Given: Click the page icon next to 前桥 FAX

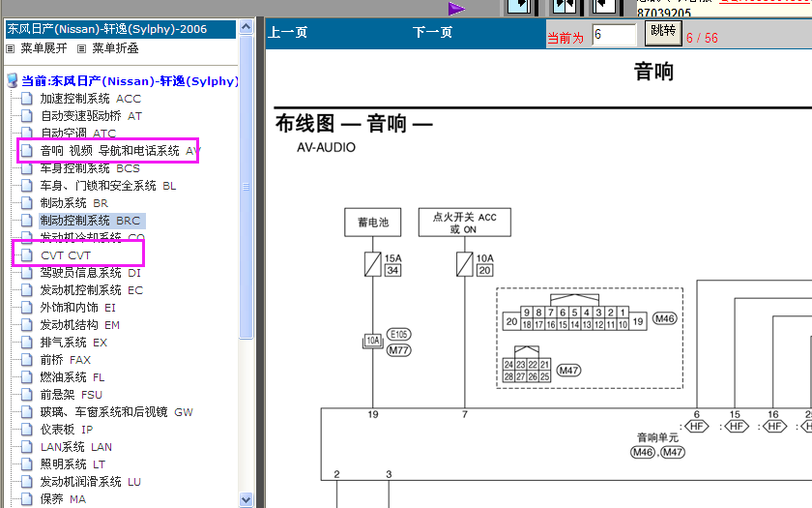Looking at the screenshot, I should [x=27, y=360].
